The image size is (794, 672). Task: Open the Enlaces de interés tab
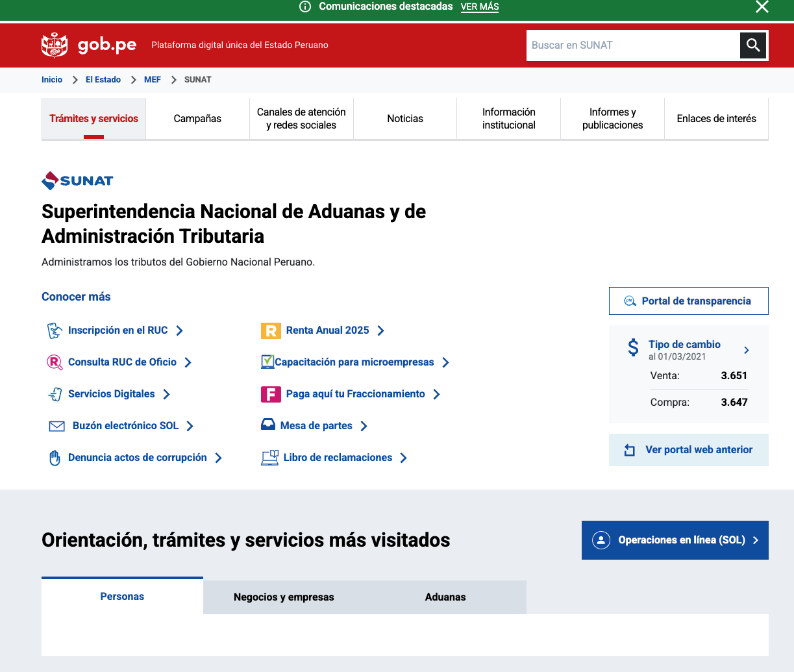[x=717, y=119]
